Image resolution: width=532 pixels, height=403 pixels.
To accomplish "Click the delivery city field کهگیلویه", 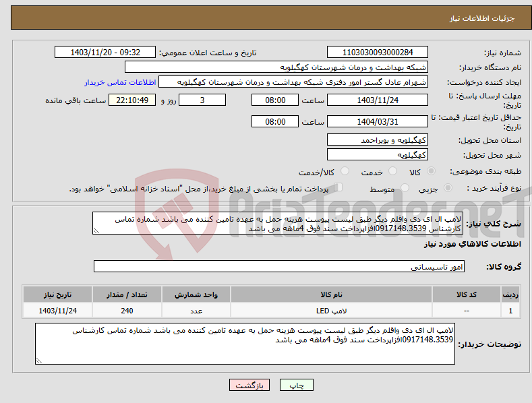I will pos(378,155).
